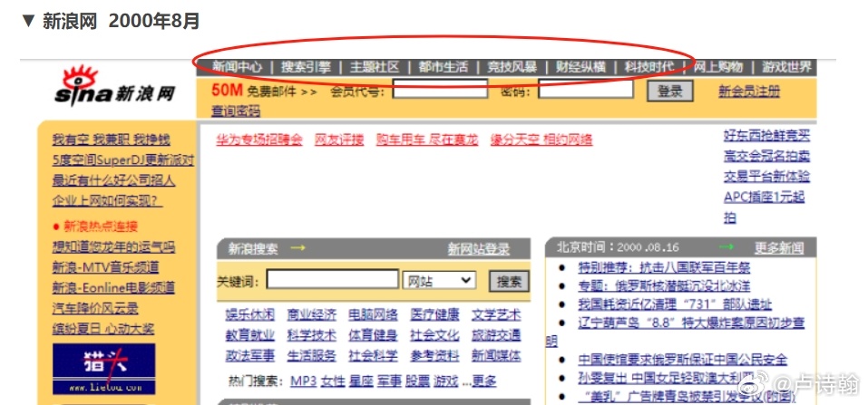Open 购车用车 尽在赛龙 link
The width and height of the screenshot is (868, 405).
(x=427, y=140)
